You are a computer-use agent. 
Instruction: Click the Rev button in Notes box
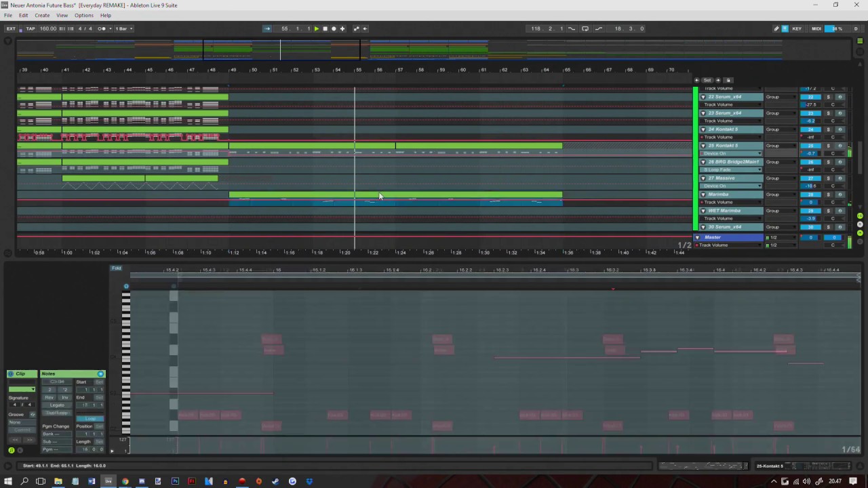50,397
